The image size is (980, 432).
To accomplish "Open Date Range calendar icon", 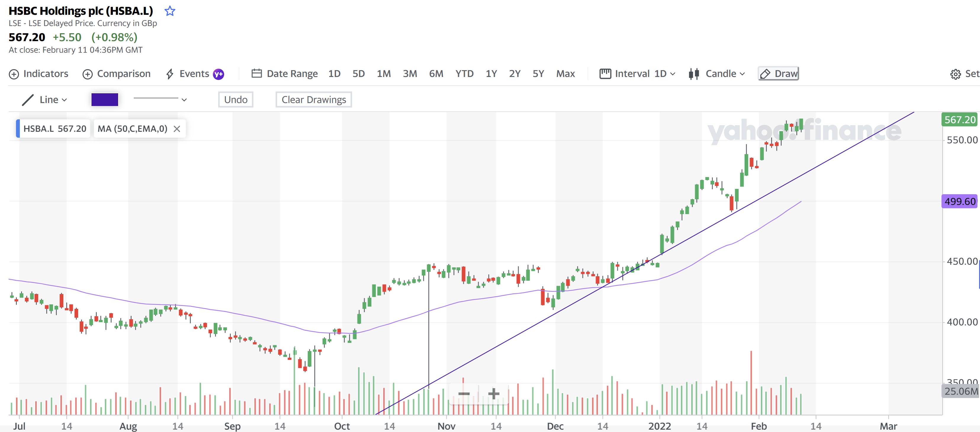I will point(256,73).
